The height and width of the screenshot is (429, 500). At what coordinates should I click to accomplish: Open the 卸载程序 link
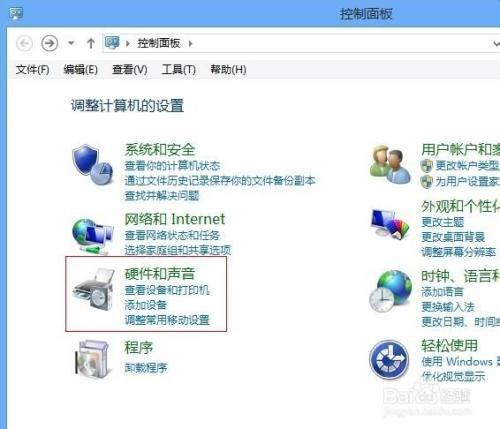(146, 368)
